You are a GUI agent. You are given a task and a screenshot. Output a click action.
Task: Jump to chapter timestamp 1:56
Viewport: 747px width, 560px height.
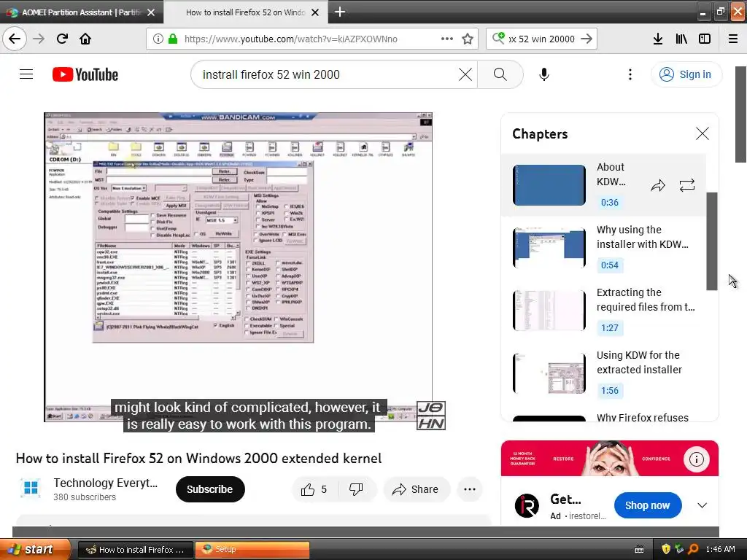click(609, 391)
